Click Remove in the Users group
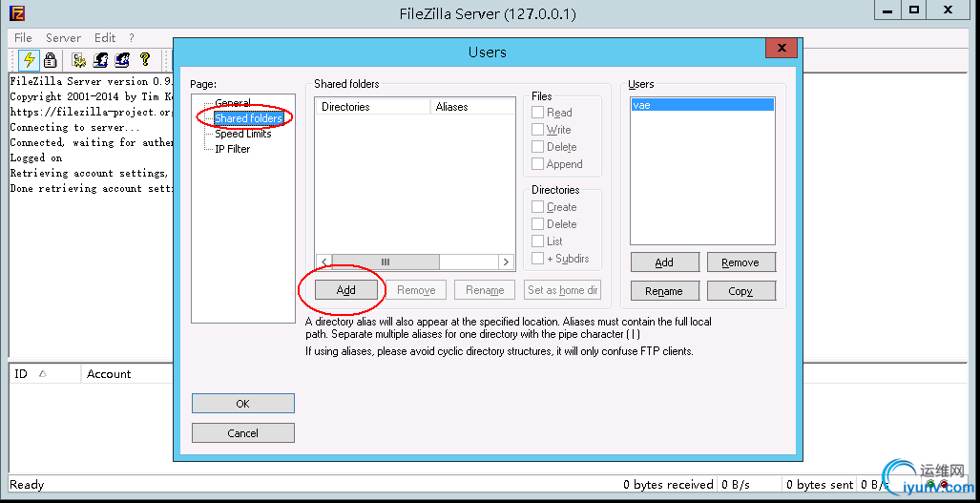 [x=740, y=262]
